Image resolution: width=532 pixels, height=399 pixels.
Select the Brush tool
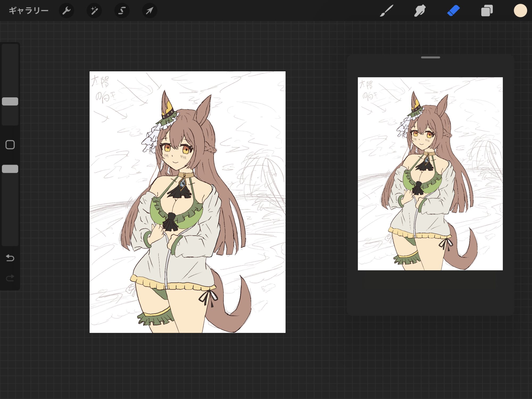click(386, 11)
